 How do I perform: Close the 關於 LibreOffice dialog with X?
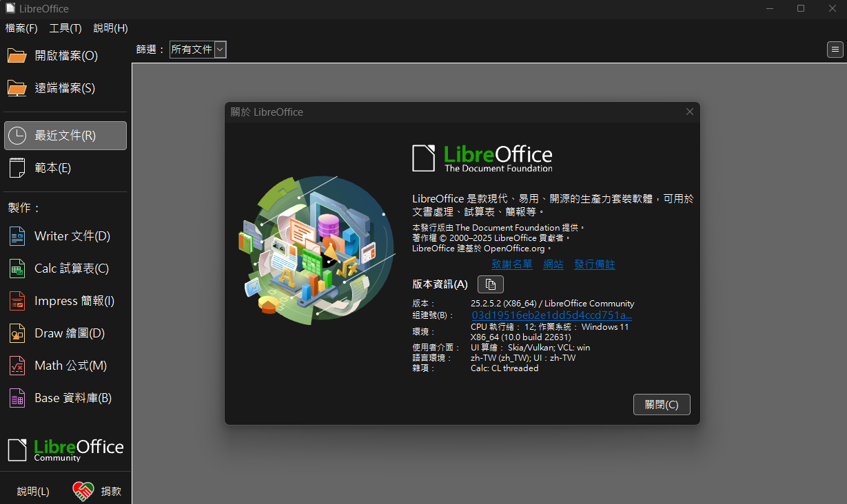(x=690, y=112)
